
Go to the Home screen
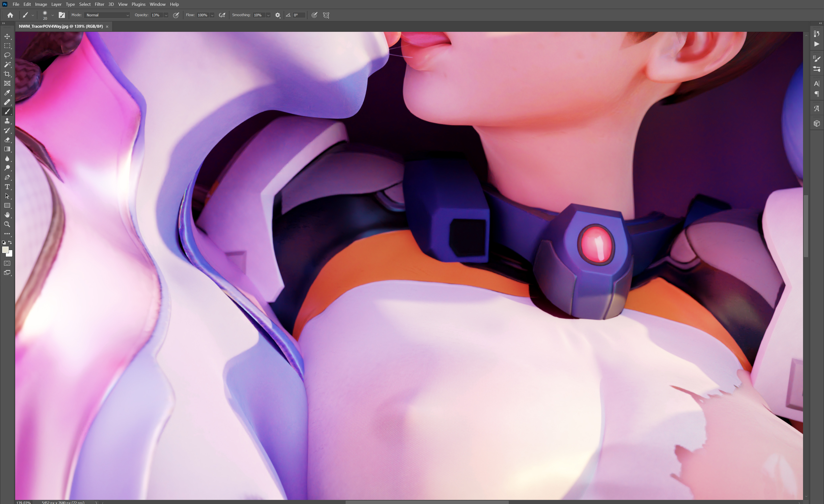pos(10,15)
